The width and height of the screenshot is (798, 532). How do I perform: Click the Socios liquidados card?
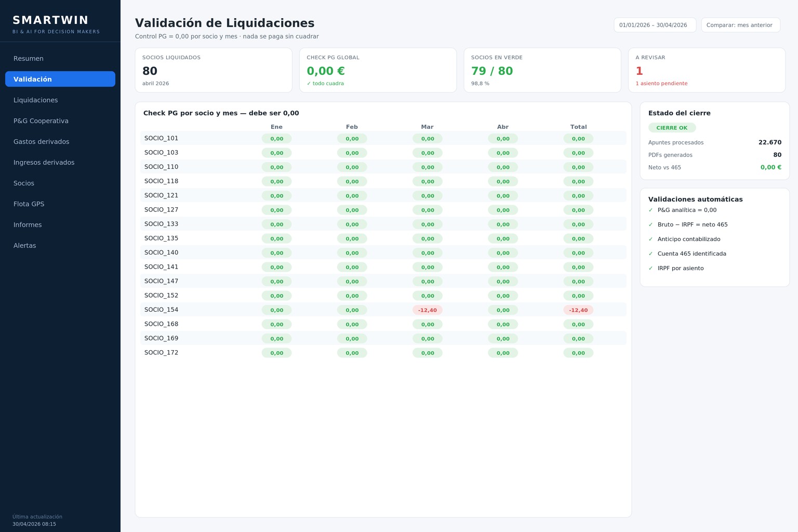[x=214, y=70]
